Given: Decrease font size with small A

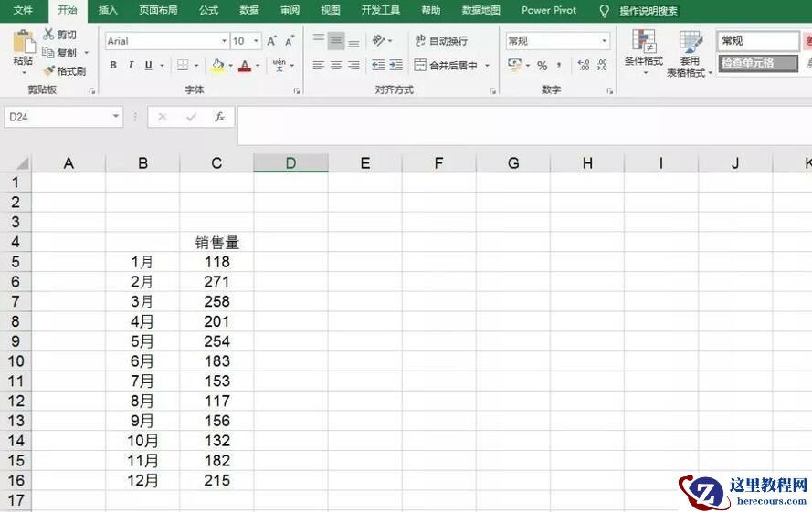Looking at the screenshot, I should click(x=290, y=41).
